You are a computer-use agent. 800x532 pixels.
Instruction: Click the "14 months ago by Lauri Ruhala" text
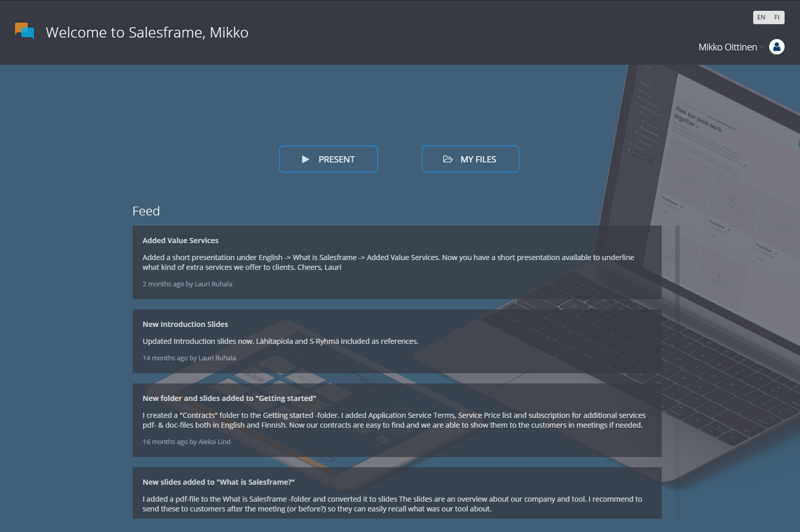tap(189, 358)
